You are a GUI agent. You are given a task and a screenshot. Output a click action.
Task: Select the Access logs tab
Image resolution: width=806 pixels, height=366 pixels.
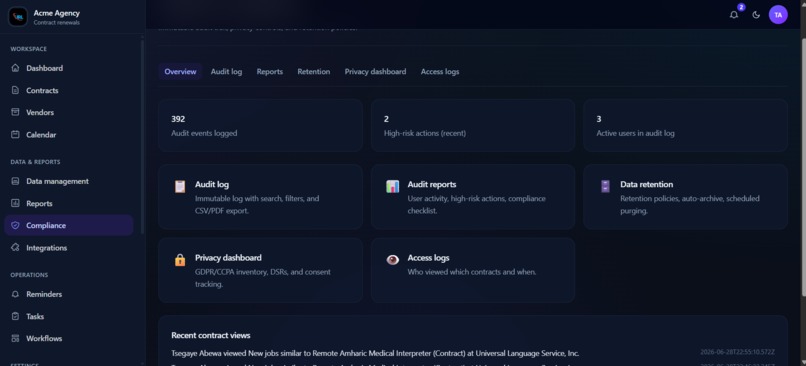click(440, 71)
